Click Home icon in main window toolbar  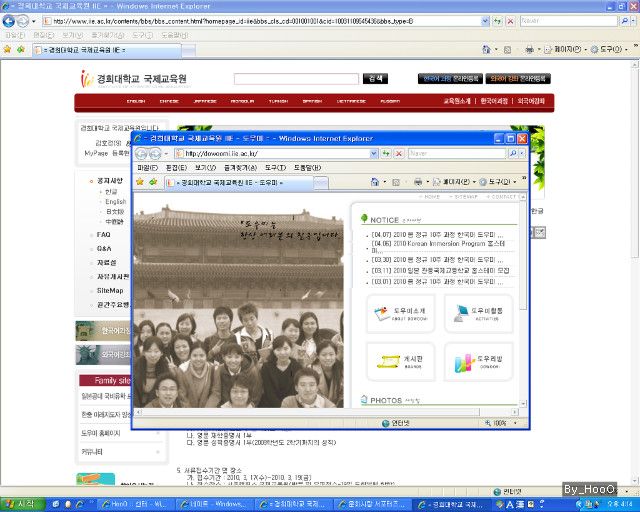(x=487, y=49)
